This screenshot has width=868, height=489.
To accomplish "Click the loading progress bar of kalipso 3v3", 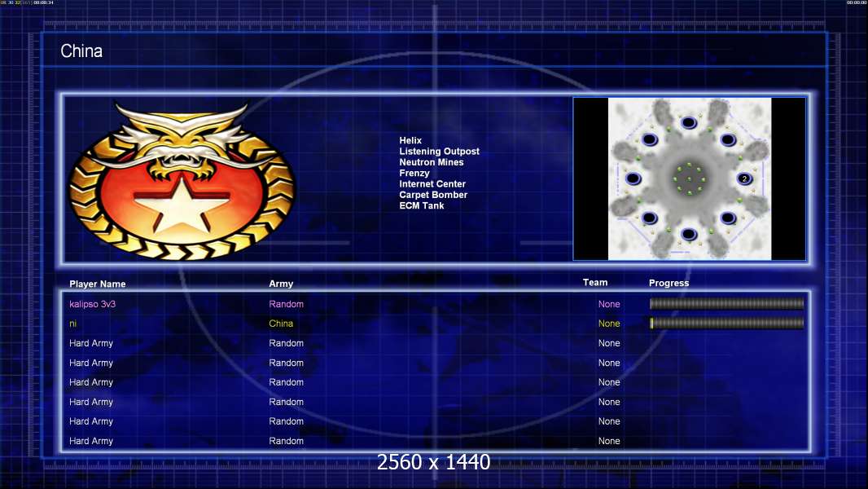I will 726,303.
